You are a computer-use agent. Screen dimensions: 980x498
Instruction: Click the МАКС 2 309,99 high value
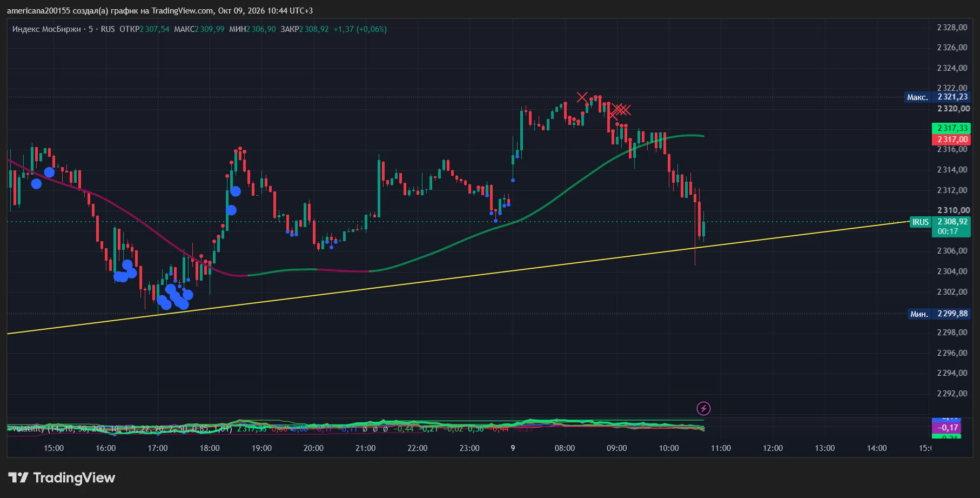click(x=199, y=29)
